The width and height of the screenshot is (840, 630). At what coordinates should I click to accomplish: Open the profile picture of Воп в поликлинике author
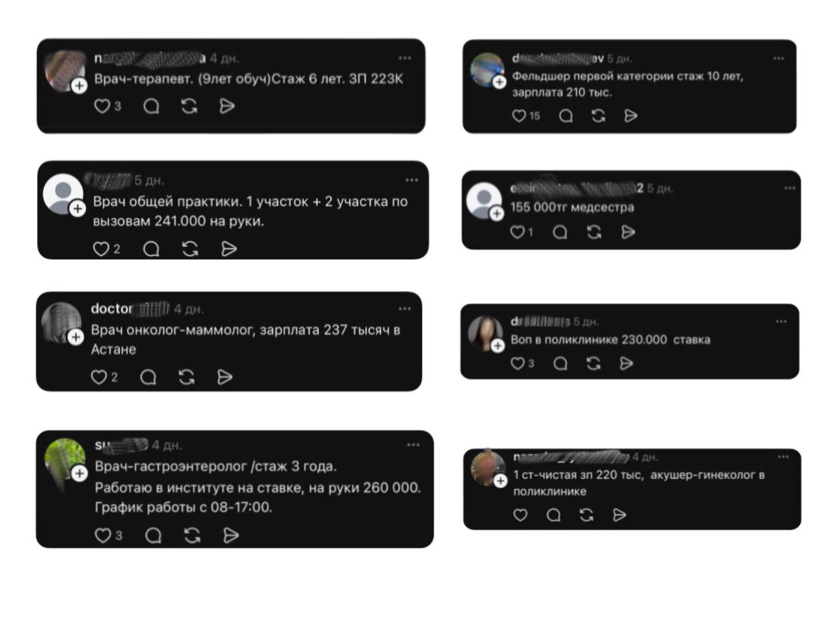[485, 332]
